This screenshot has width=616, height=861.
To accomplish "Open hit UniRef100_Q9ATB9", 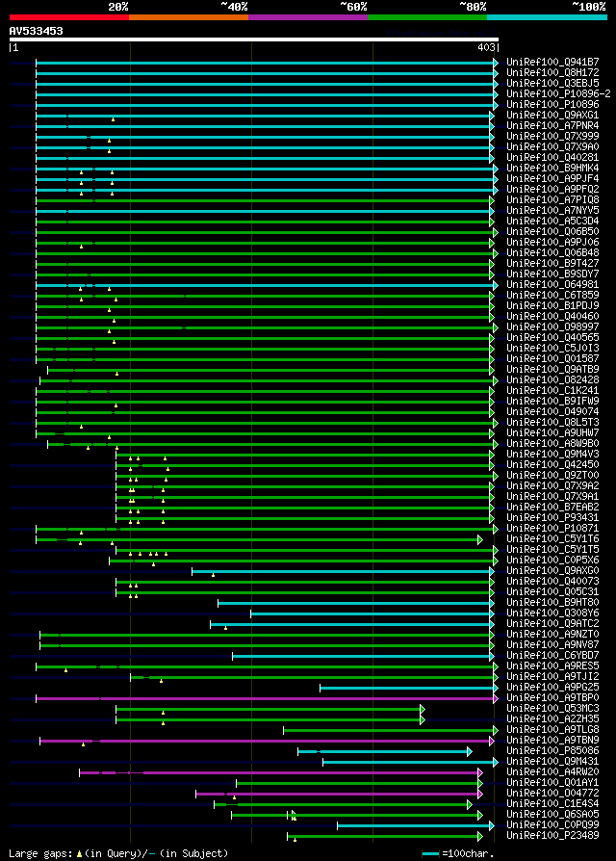I will tap(552, 370).
